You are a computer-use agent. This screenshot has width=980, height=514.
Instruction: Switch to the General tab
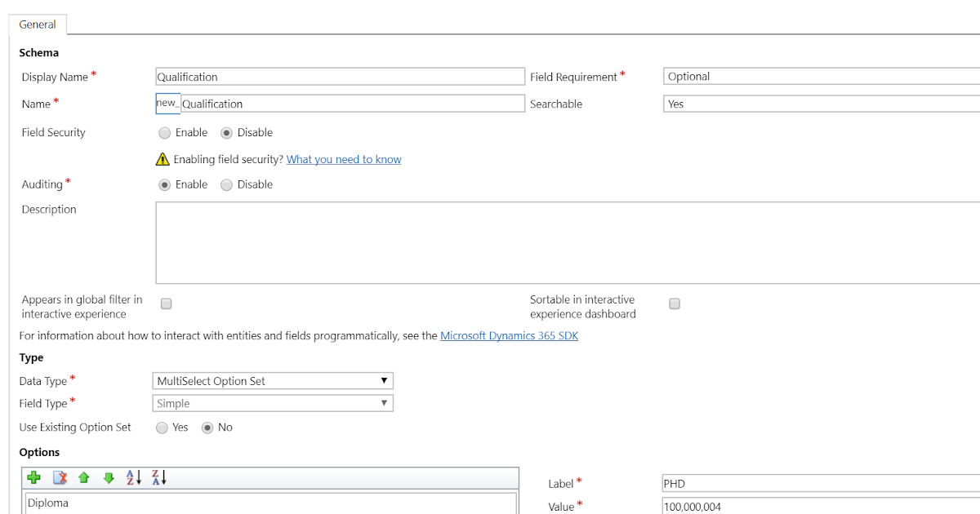(x=37, y=24)
